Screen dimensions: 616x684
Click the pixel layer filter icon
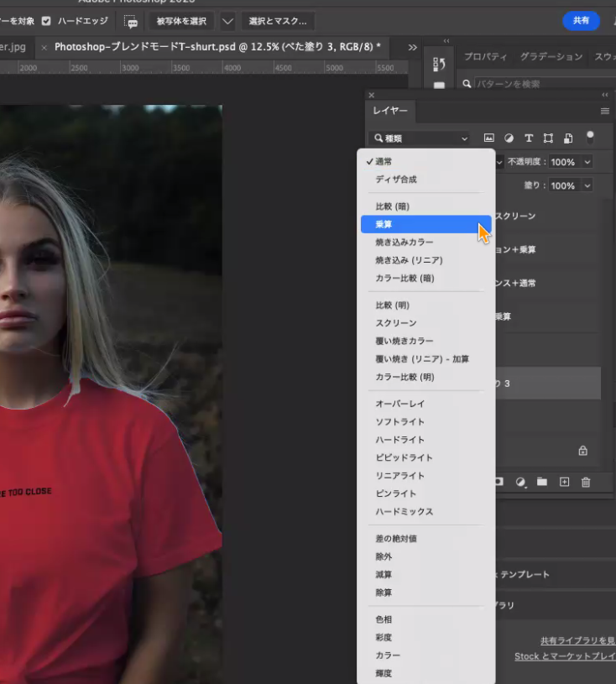coord(489,138)
